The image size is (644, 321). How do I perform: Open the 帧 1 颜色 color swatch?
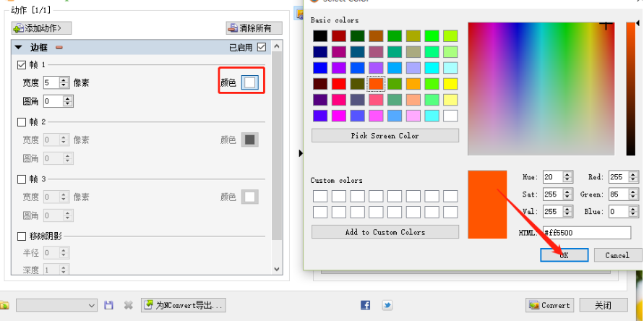pyautogui.click(x=249, y=82)
